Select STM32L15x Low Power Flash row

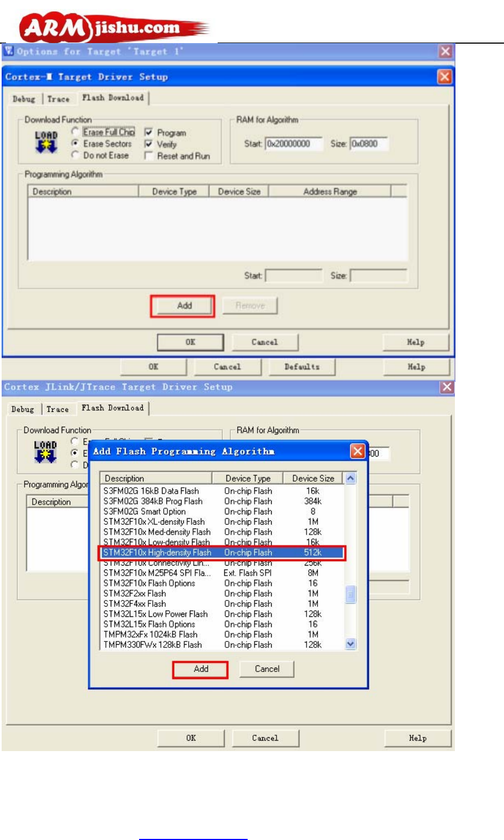point(223,614)
